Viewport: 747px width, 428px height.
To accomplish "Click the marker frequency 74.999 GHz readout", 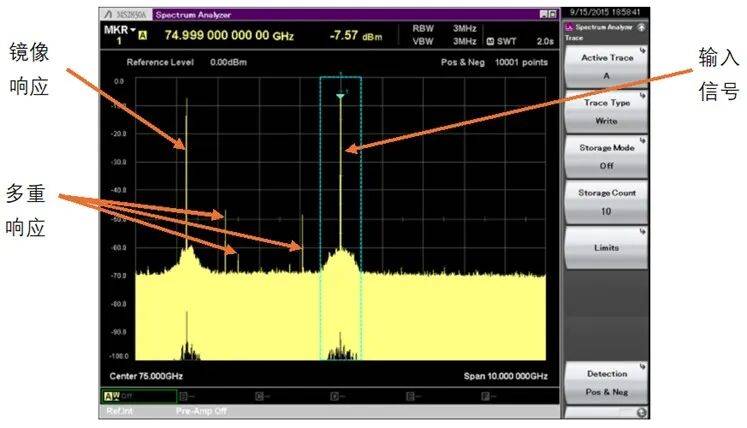I will pos(231,36).
